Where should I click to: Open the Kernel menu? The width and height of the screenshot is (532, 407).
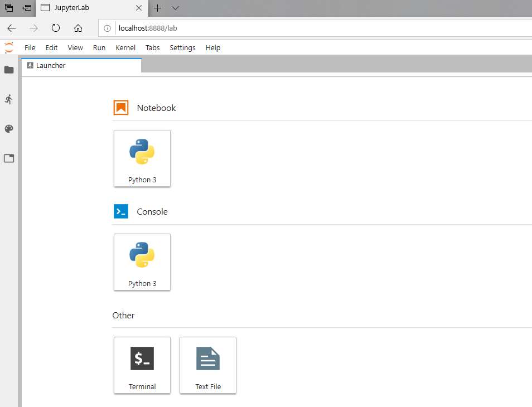125,48
